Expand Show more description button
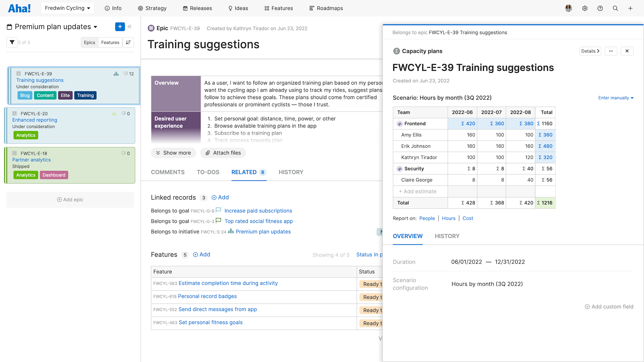 (x=173, y=153)
